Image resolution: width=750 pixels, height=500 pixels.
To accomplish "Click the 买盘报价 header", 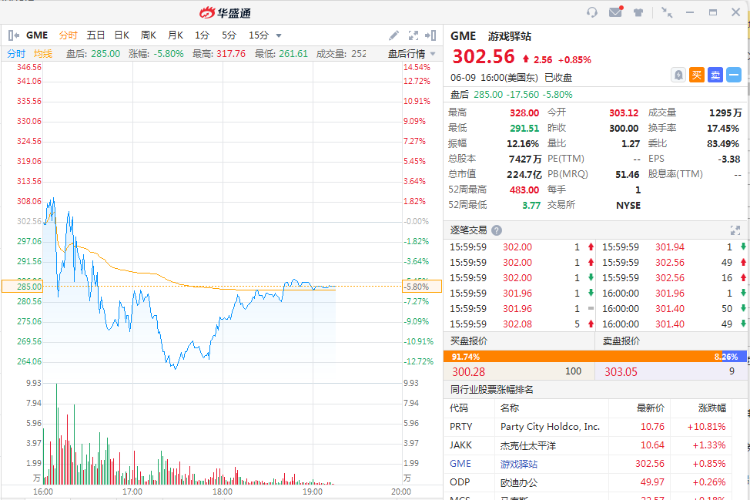I will point(469,341).
